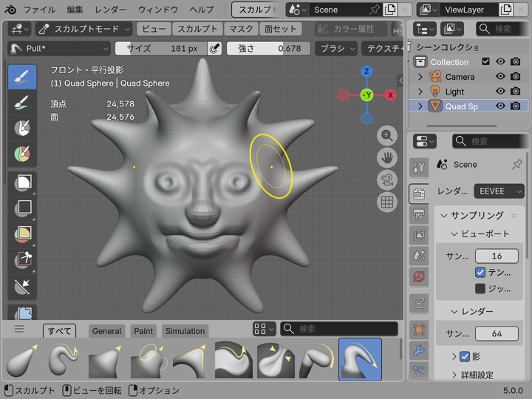
Task: Show the Simulation brush category
Action: click(x=185, y=331)
